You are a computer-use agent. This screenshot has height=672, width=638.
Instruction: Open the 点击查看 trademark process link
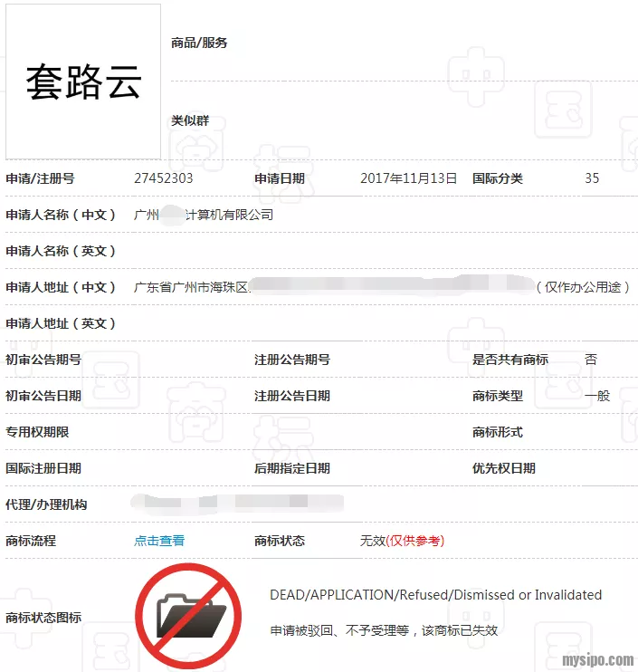(159, 541)
